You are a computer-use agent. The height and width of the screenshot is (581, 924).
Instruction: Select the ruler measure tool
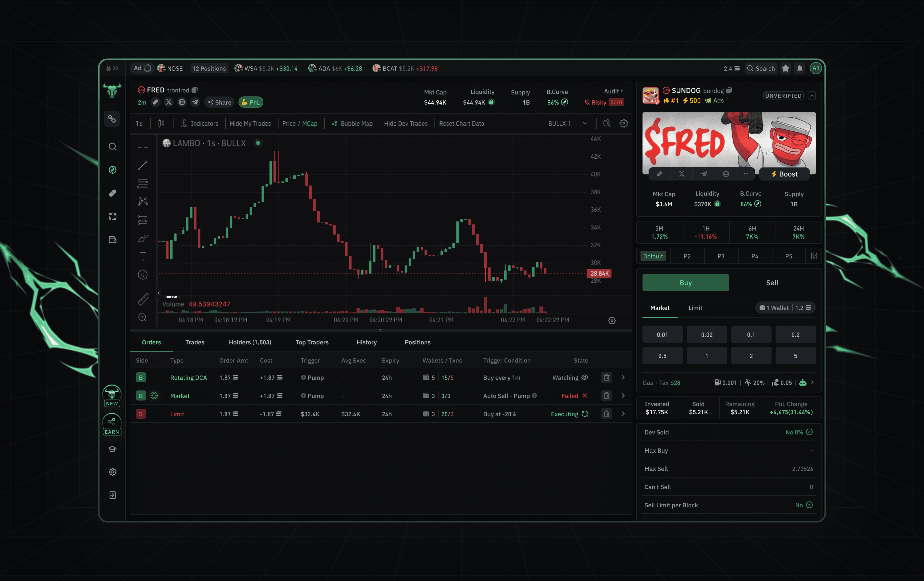click(143, 299)
